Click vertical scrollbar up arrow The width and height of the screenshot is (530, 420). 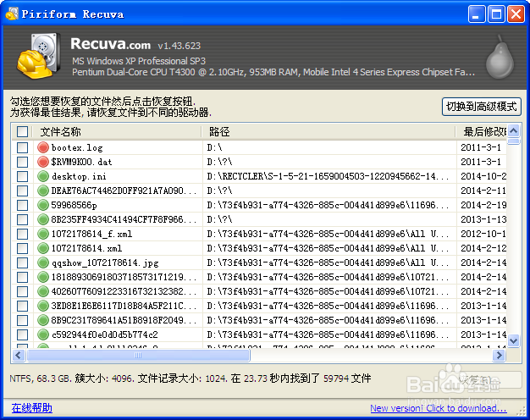513,130
